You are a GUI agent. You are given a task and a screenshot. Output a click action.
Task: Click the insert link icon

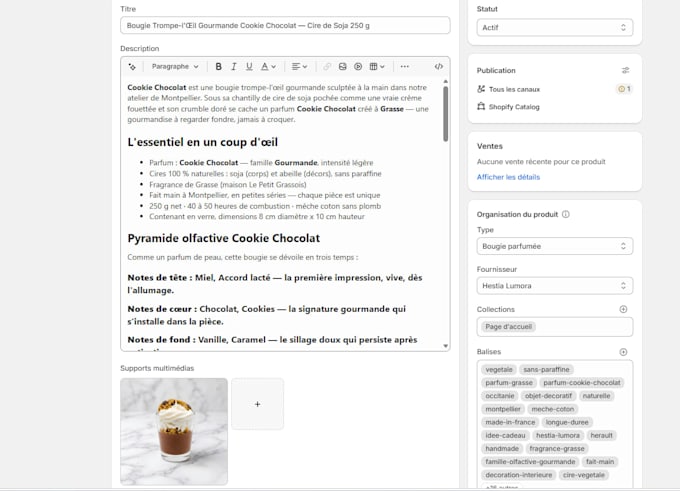tap(327, 67)
